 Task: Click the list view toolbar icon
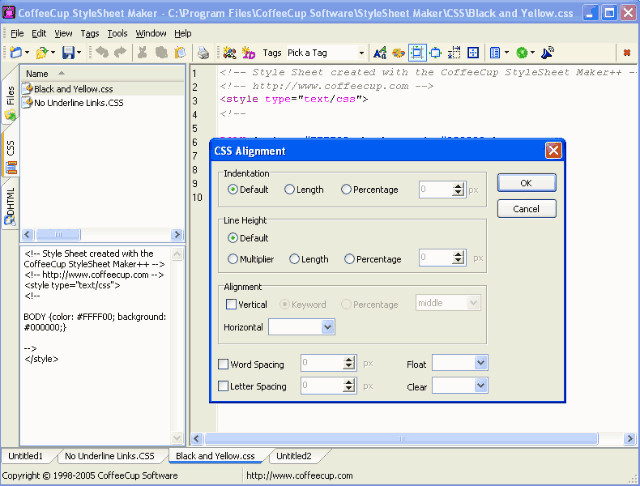[495, 53]
